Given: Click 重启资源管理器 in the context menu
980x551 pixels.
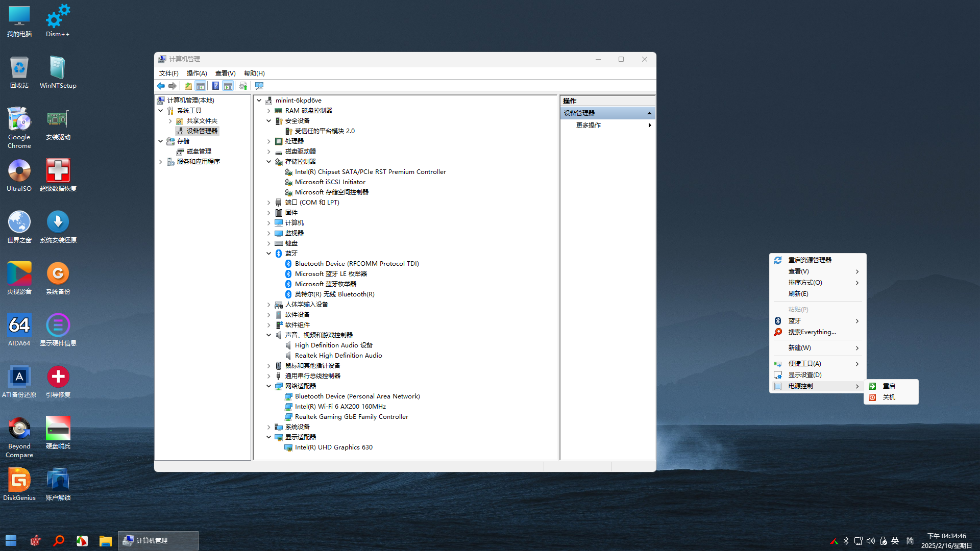Looking at the screenshot, I should [818, 260].
